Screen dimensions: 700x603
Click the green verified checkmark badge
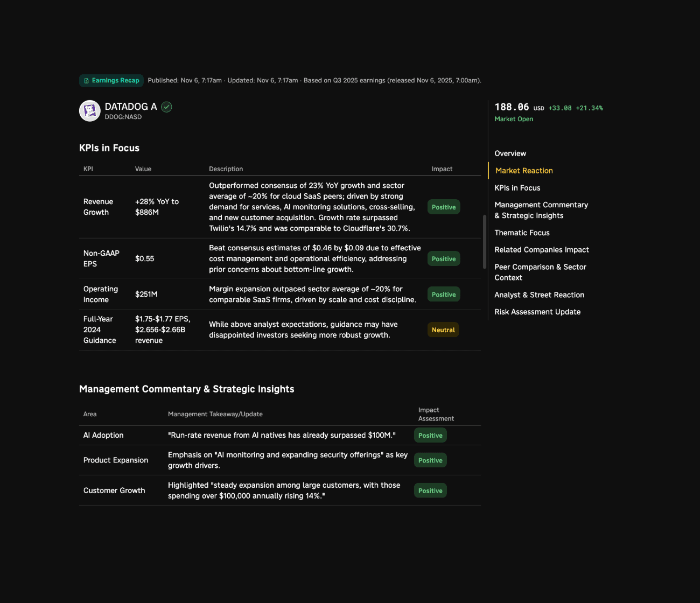click(167, 107)
